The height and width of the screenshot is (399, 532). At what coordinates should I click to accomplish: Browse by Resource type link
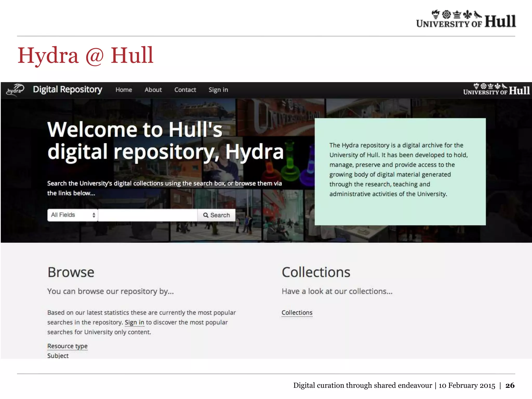[x=67, y=346]
